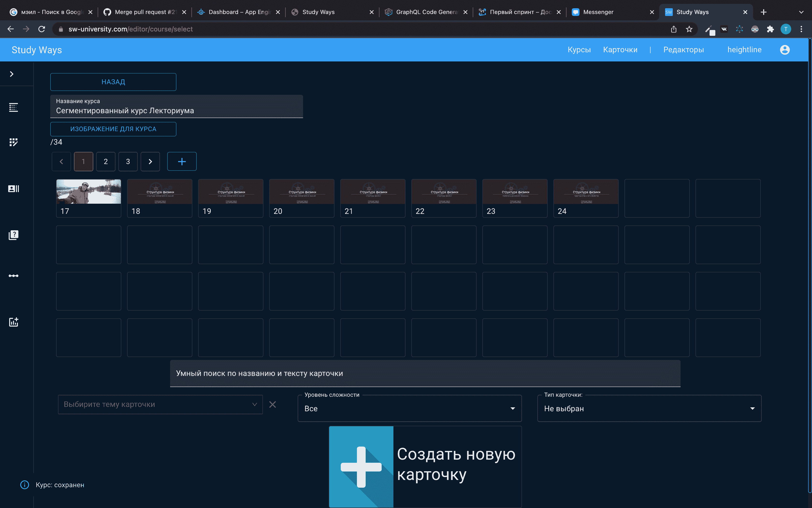Screen dimensions: 812x508
Task: Edit the Название курса field
Action: point(176,107)
